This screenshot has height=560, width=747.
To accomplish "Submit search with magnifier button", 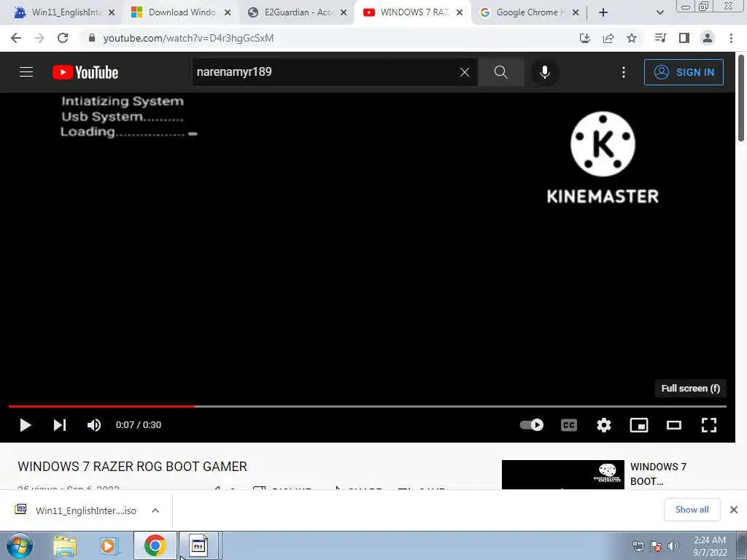I will [x=500, y=72].
